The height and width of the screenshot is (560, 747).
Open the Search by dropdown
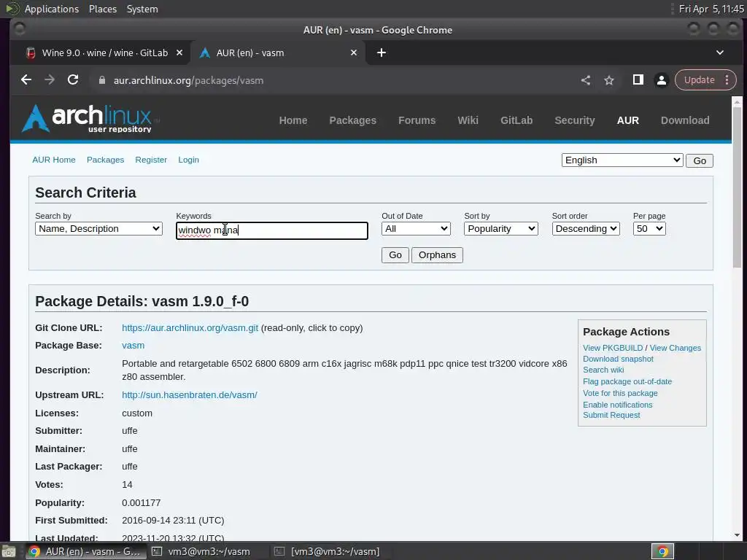click(x=98, y=229)
